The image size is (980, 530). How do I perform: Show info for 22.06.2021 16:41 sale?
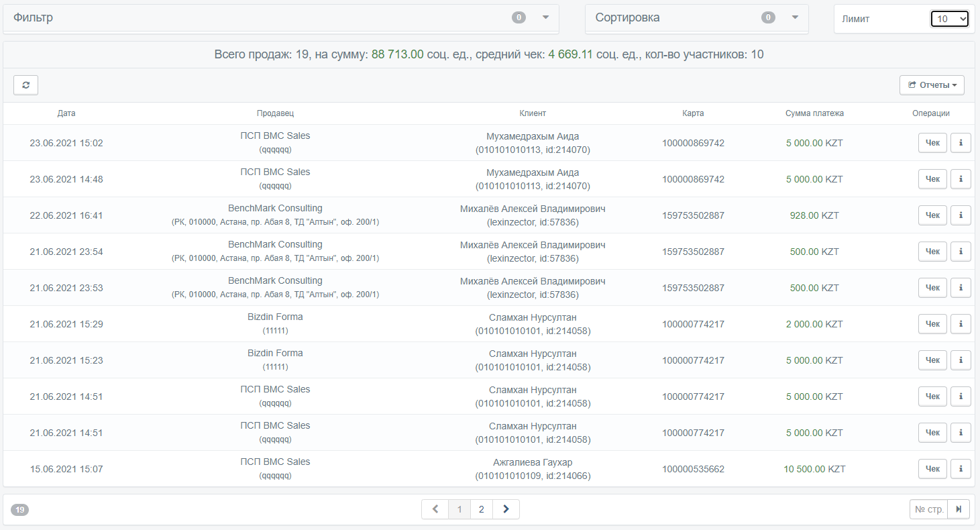click(x=961, y=215)
